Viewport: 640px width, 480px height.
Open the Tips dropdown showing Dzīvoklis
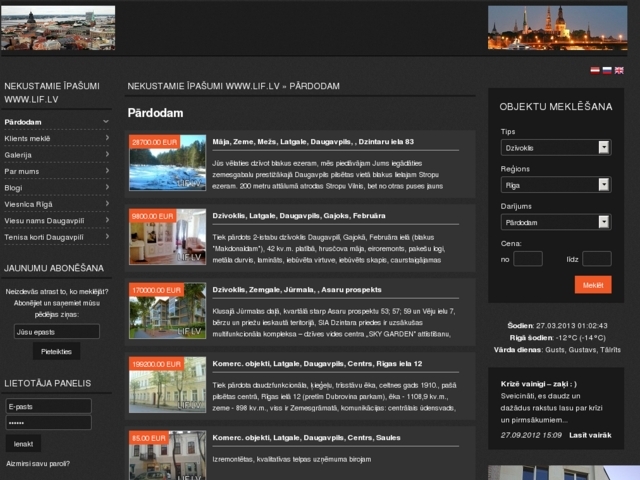(x=555, y=147)
